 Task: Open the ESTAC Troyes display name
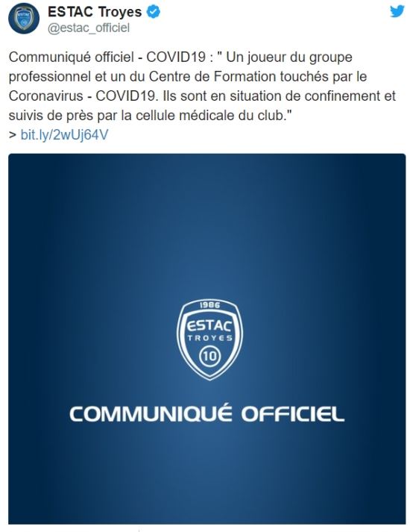[x=95, y=12]
